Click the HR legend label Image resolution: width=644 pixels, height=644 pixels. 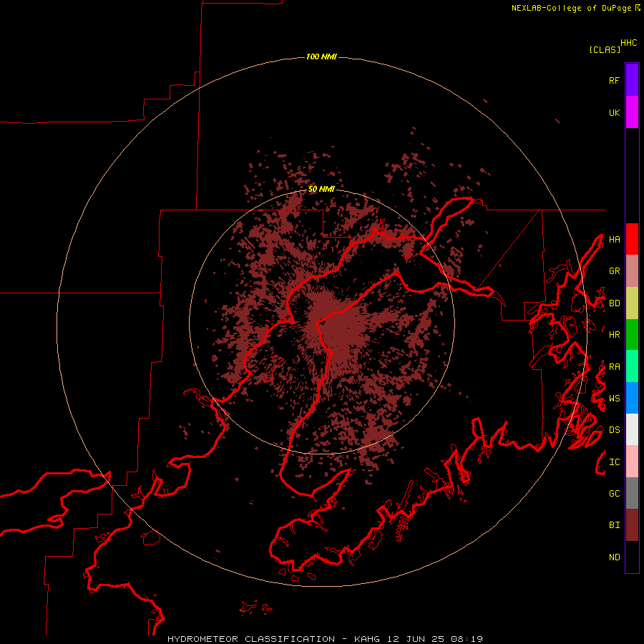pos(614,334)
